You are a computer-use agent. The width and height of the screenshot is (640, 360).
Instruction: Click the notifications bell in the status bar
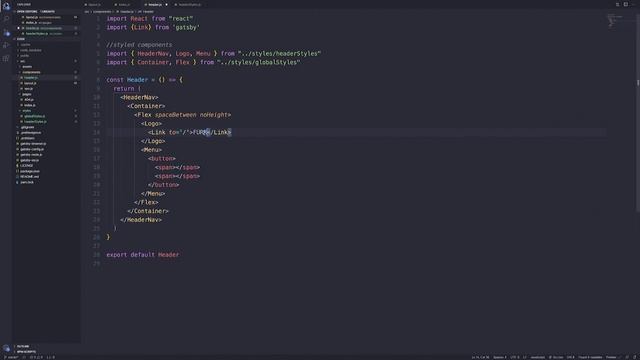coord(635,357)
